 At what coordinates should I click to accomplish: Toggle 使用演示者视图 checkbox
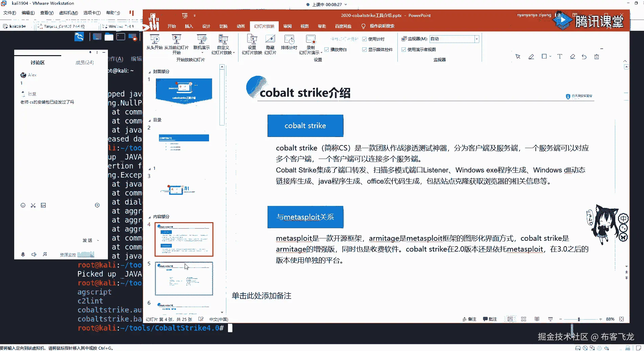pyautogui.click(x=404, y=49)
